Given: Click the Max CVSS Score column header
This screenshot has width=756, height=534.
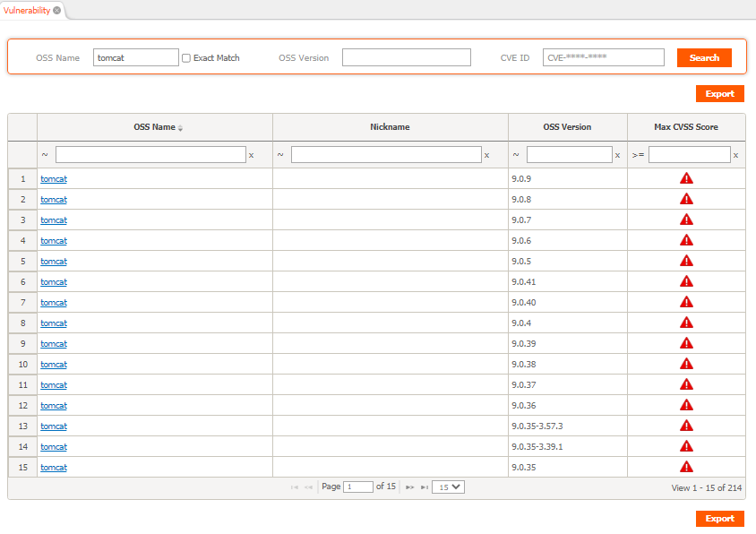Looking at the screenshot, I should tap(686, 127).
